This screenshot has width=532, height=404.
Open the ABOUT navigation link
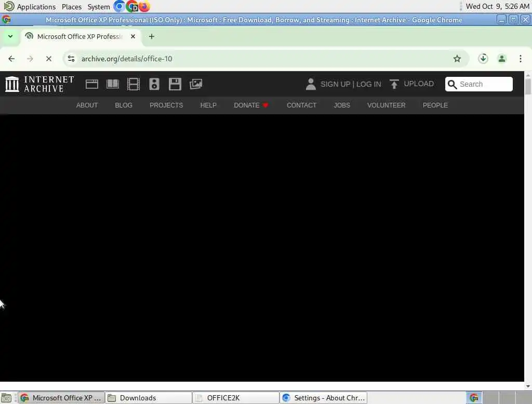(87, 105)
